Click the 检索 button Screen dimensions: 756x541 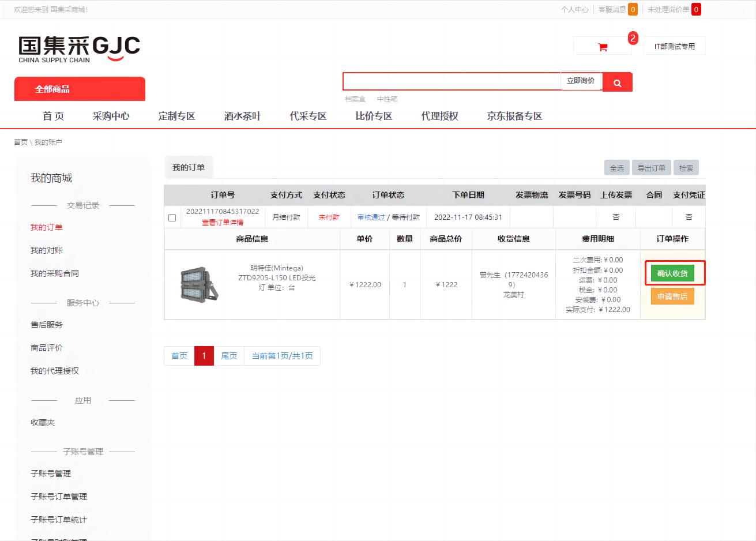(x=686, y=168)
